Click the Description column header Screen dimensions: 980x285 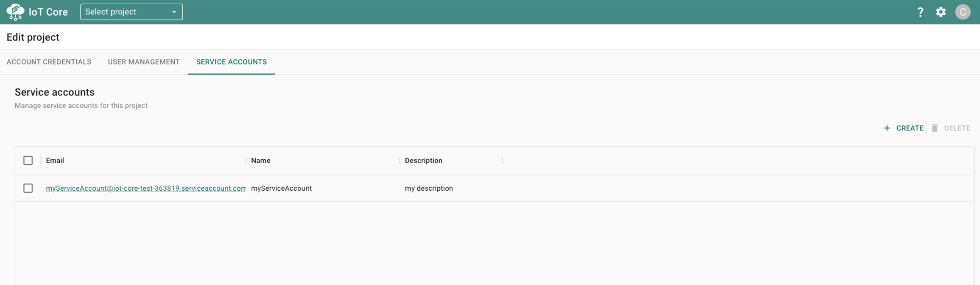click(423, 161)
